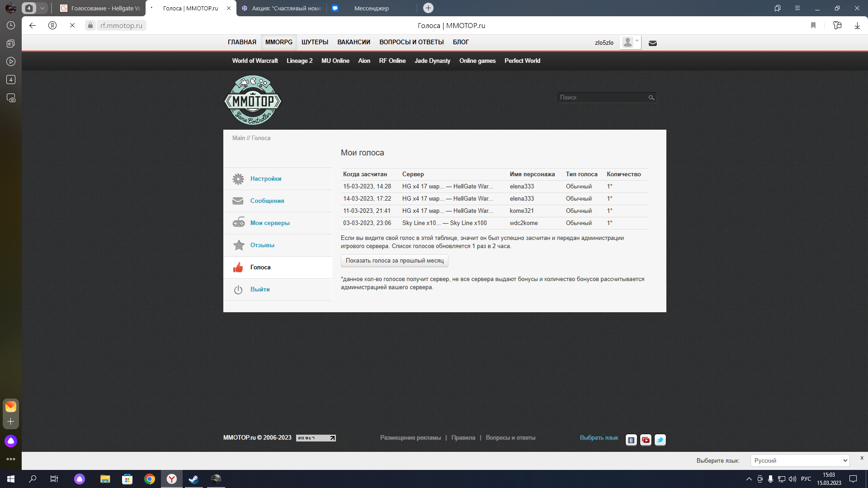This screenshot has width=868, height=488.
Task: Click the rf.mmotop.ru address field
Action: pyautogui.click(x=122, y=26)
